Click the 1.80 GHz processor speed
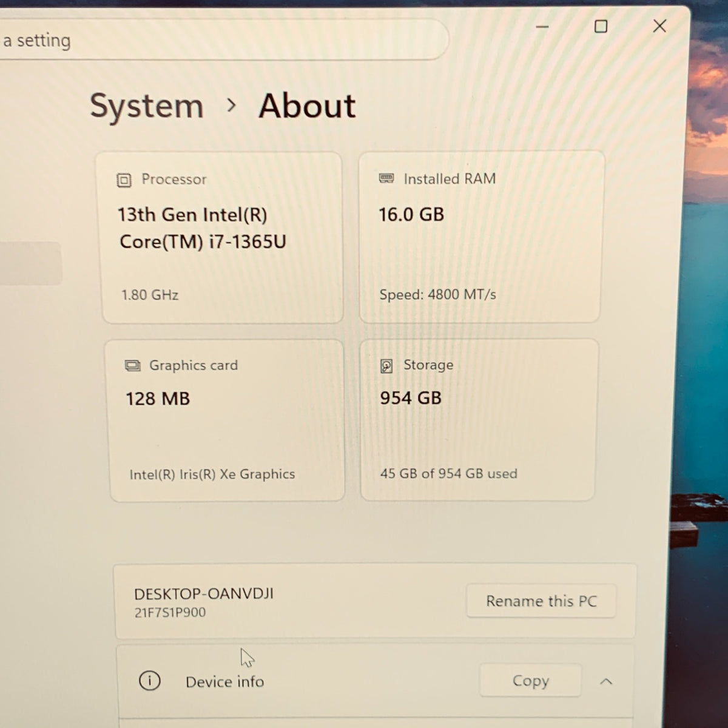The height and width of the screenshot is (728, 728). click(x=150, y=295)
